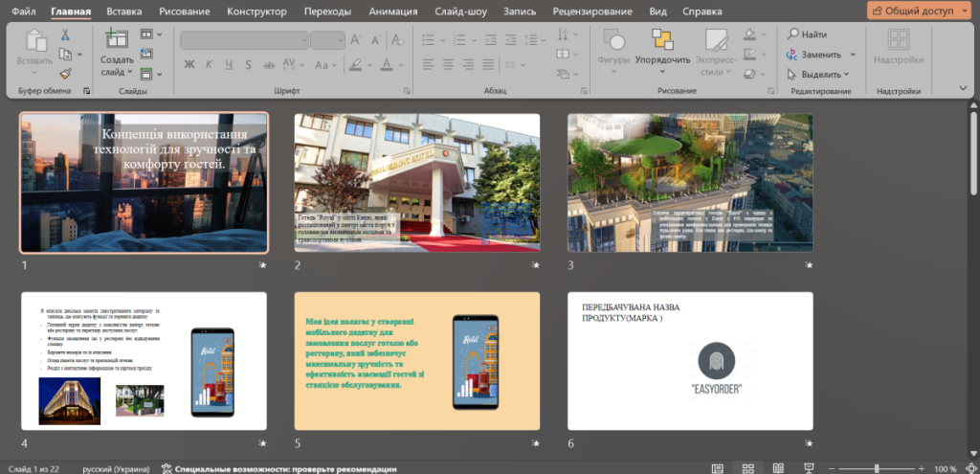Toggle slide sorter view button

pyautogui.click(x=748, y=468)
